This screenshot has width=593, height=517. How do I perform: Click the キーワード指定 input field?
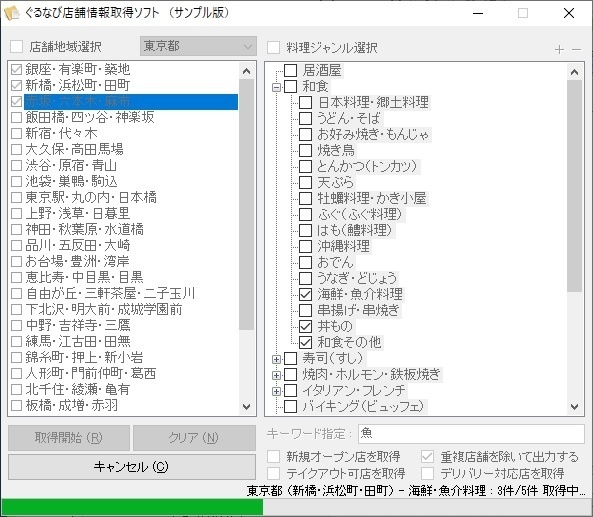tap(471, 433)
